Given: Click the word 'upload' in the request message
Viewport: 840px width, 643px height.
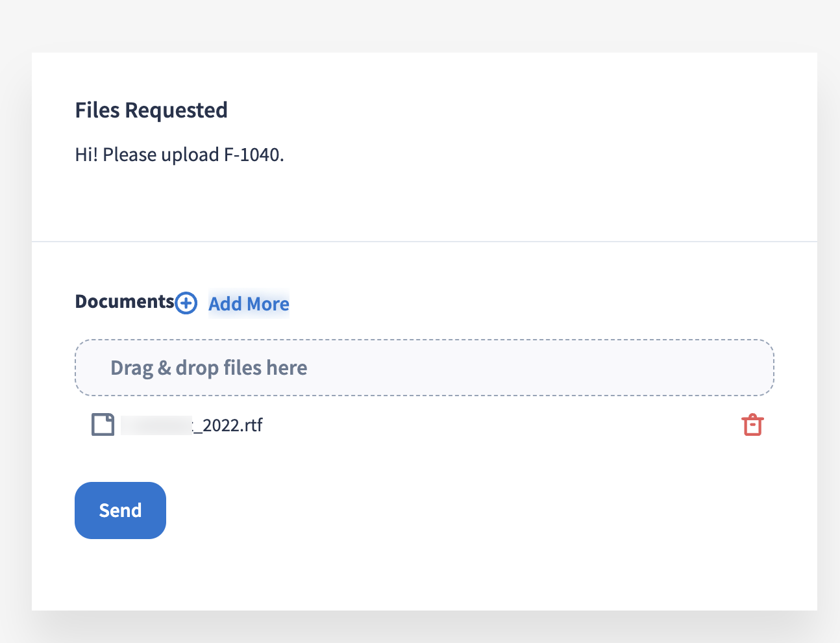Looking at the screenshot, I should (190, 155).
